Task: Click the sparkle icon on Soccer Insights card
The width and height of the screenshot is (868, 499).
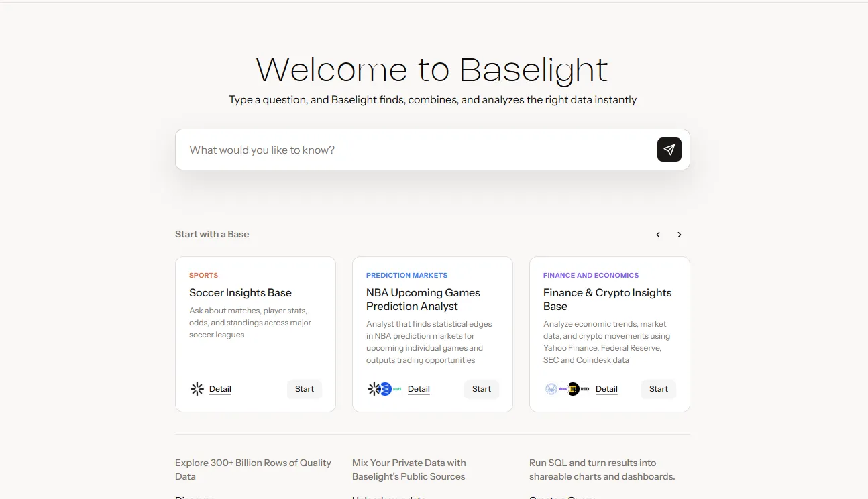Action: (x=197, y=388)
